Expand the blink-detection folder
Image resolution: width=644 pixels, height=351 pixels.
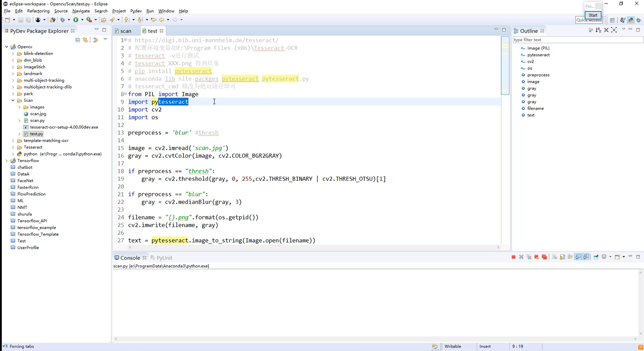(x=13, y=54)
